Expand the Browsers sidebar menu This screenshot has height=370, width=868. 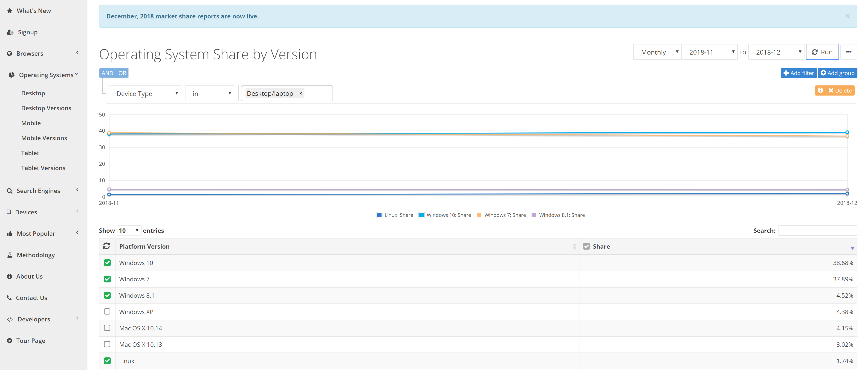click(30, 54)
